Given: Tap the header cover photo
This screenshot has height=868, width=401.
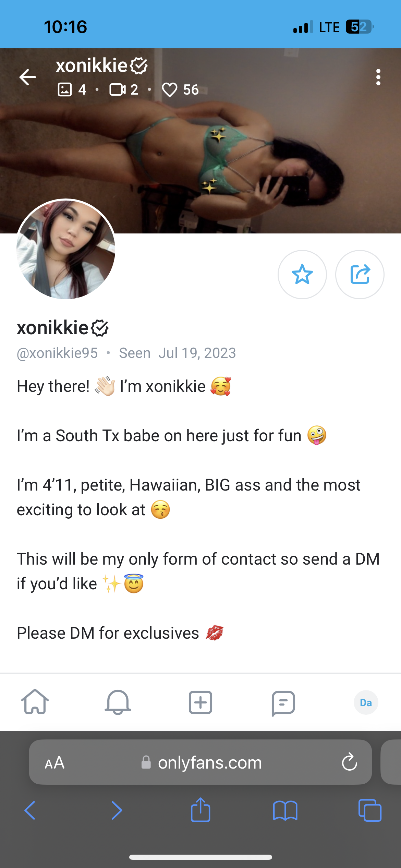Looking at the screenshot, I should pyautogui.click(x=240, y=154).
